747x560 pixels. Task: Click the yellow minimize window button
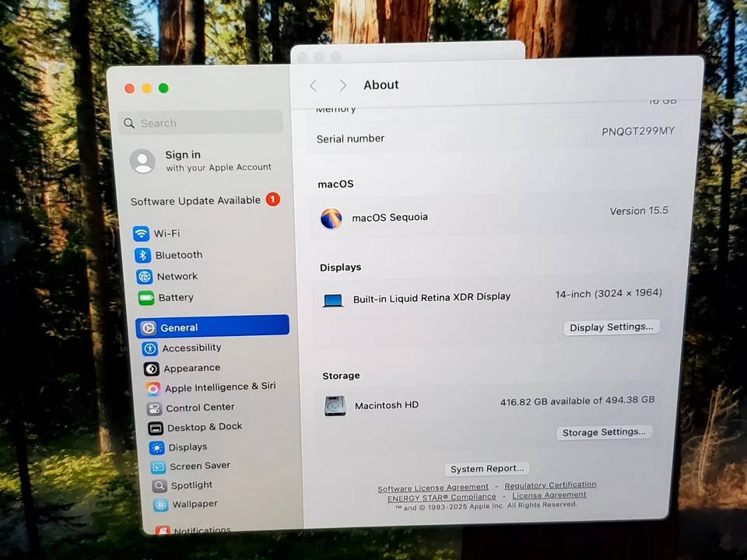click(x=147, y=89)
